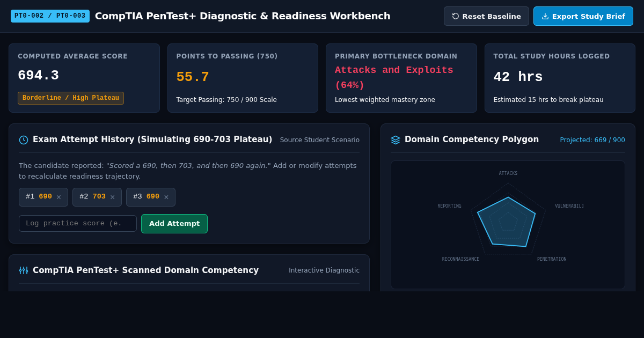Click the Lowest weighted mastery zone text

[x=385, y=100]
